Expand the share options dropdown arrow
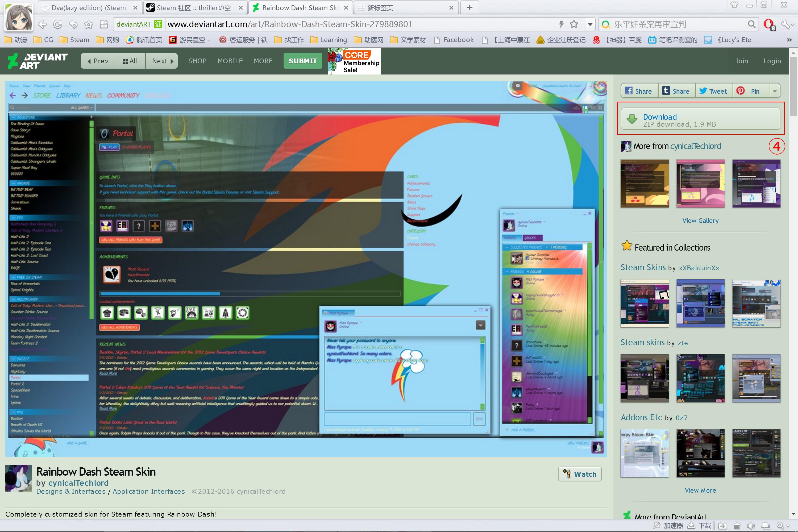Viewport: 798px width, 532px height. (x=775, y=91)
